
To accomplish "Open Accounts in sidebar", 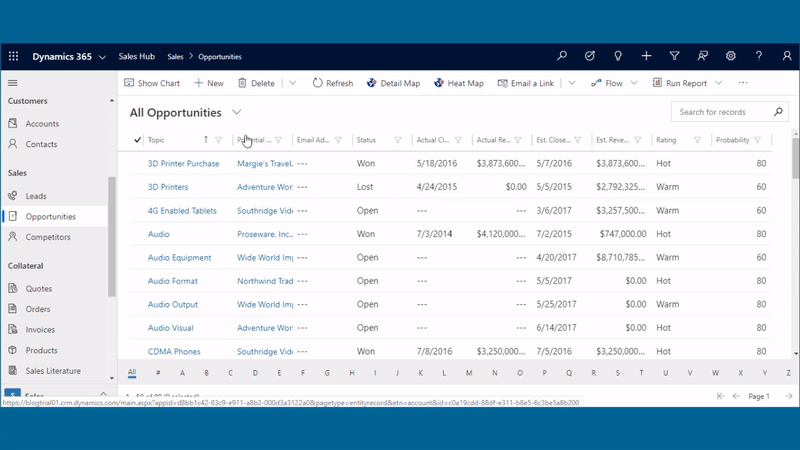I will coord(42,123).
